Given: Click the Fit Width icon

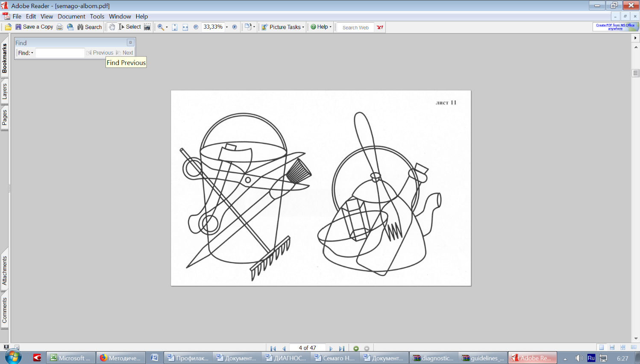Looking at the screenshot, I should click(185, 27).
